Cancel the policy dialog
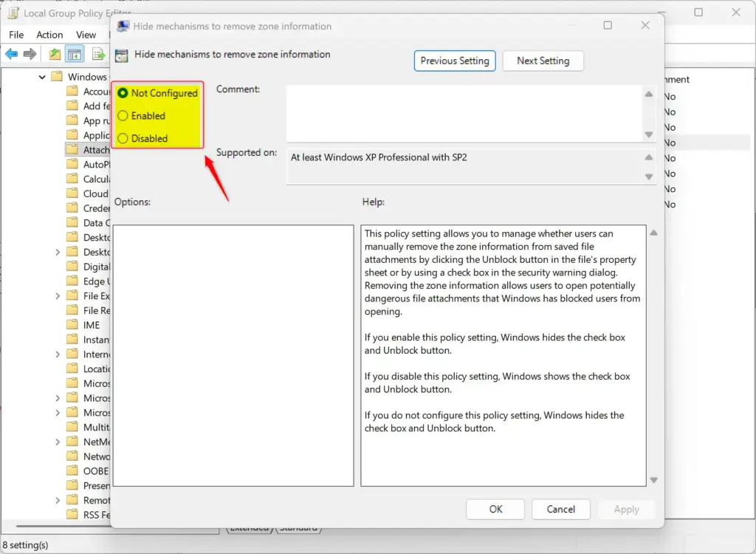Viewport: 756px width, 554px height. (561, 509)
